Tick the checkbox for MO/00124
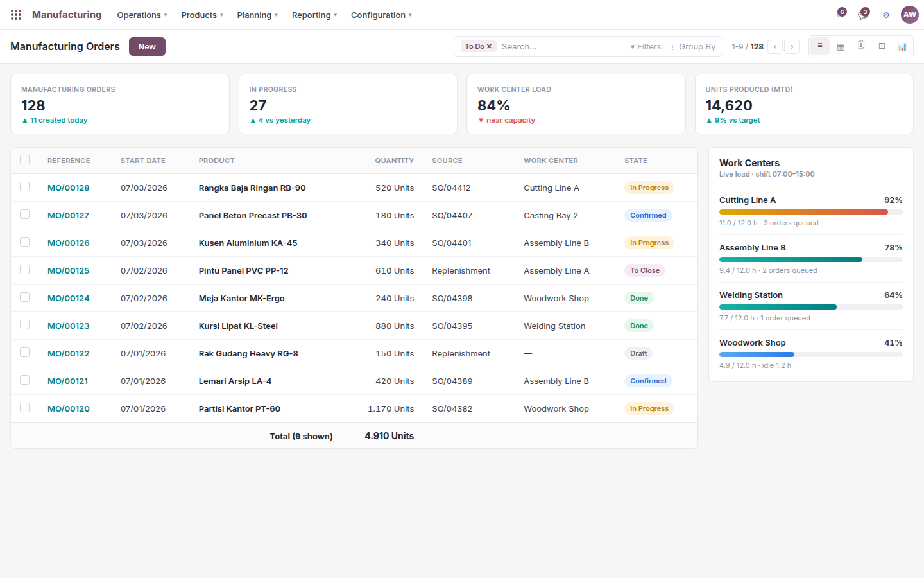Screen dimensions: 924x578 [x=25, y=297]
